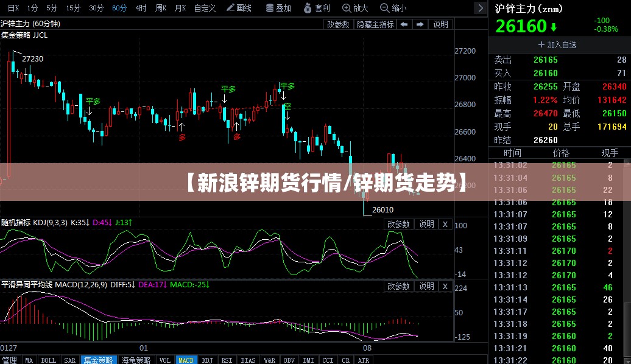Select the SAR indicator tab
This screenshot has height=364, width=631.
[70, 360]
